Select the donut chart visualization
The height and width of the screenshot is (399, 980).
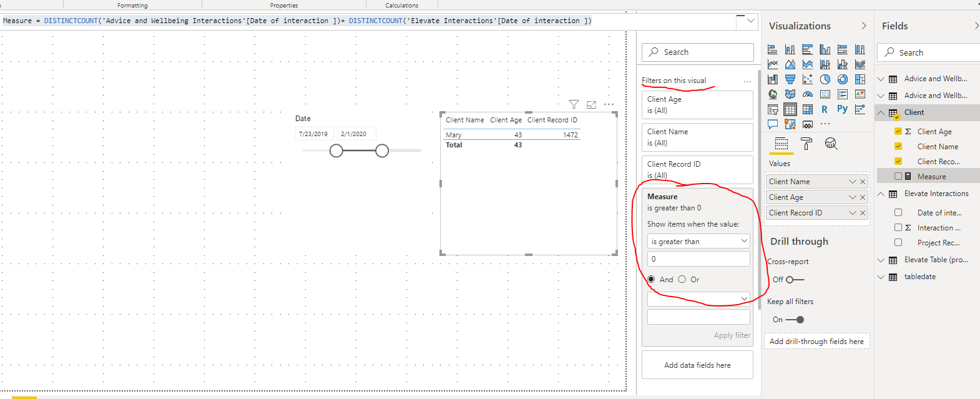coord(843,79)
